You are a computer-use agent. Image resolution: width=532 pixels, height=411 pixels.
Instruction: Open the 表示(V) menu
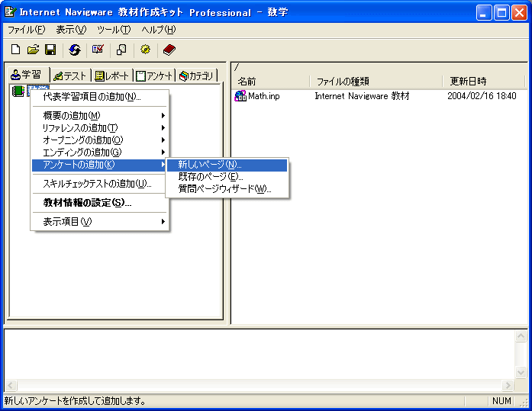71,30
